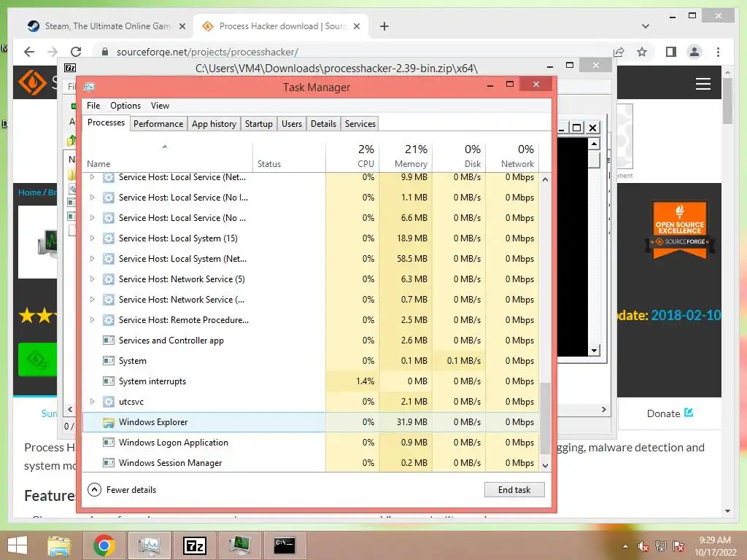This screenshot has height=560, width=747.
Task: Click scroll down arrow in Task Manager list
Action: tap(545, 466)
